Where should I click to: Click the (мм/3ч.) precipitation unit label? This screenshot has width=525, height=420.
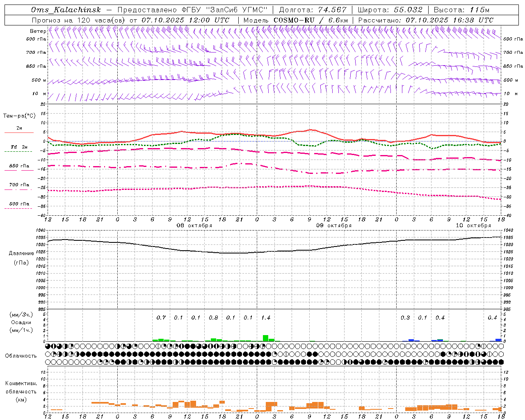21,315
